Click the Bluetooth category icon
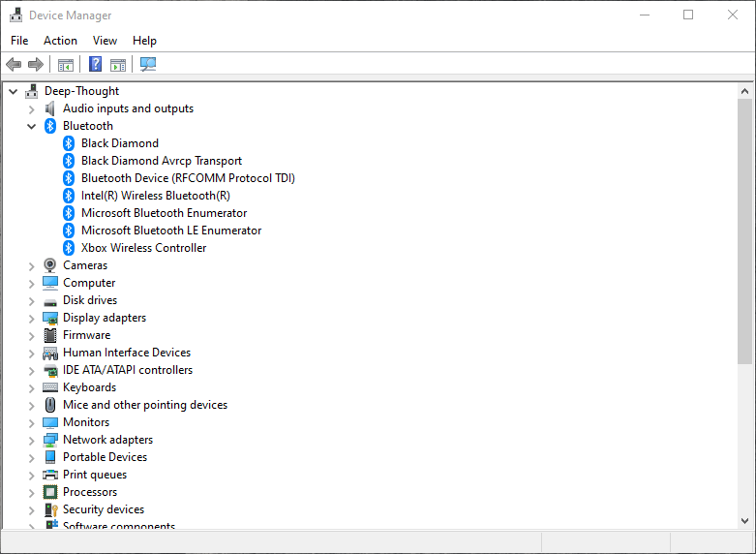The height and width of the screenshot is (554, 756). tap(50, 126)
